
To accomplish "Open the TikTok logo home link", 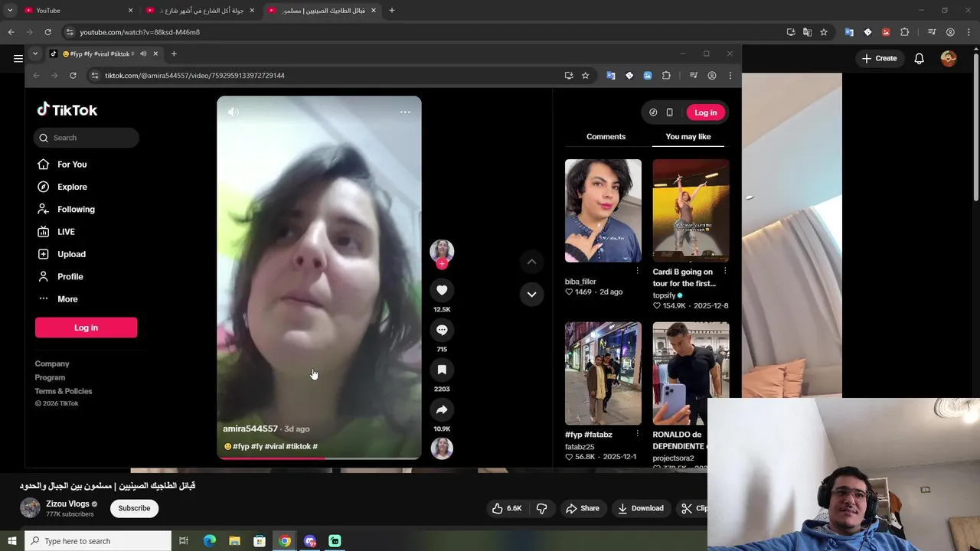I will (67, 110).
